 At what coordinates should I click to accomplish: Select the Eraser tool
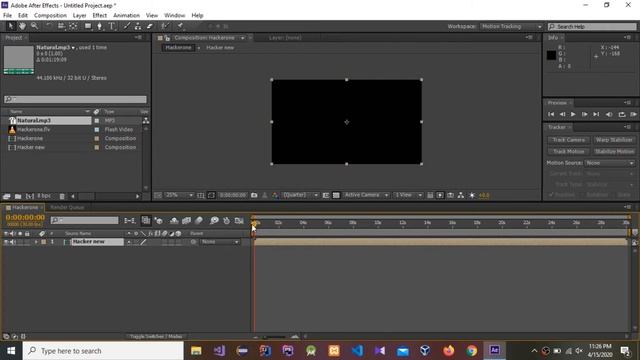tap(150, 26)
